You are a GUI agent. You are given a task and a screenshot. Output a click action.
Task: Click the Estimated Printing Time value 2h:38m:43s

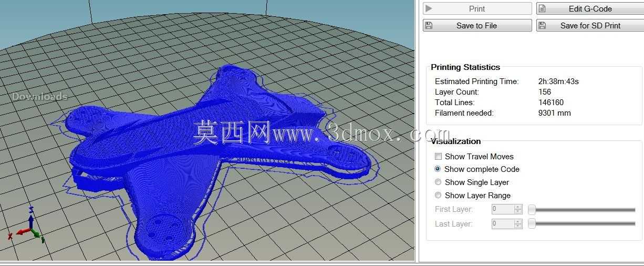click(558, 81)
